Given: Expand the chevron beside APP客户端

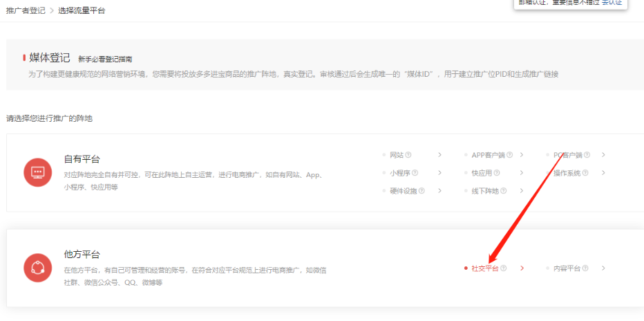Looking at the screenshot, I should click(522, 155).
